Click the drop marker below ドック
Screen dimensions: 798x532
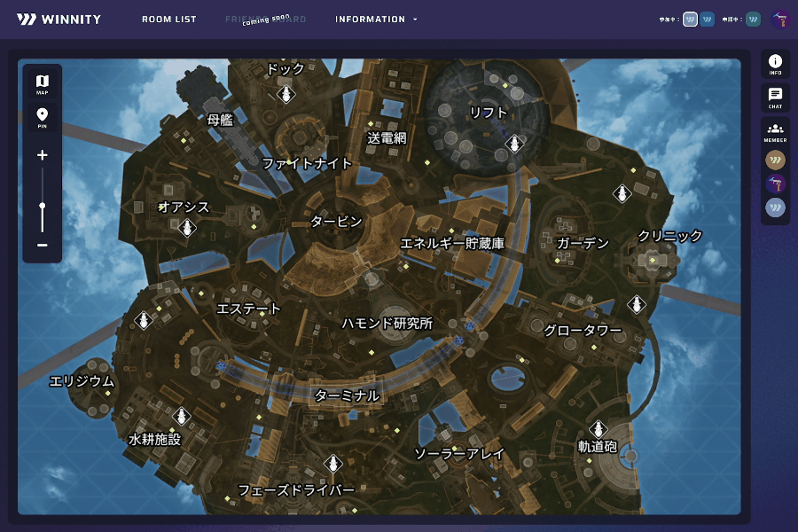point(286,94)
